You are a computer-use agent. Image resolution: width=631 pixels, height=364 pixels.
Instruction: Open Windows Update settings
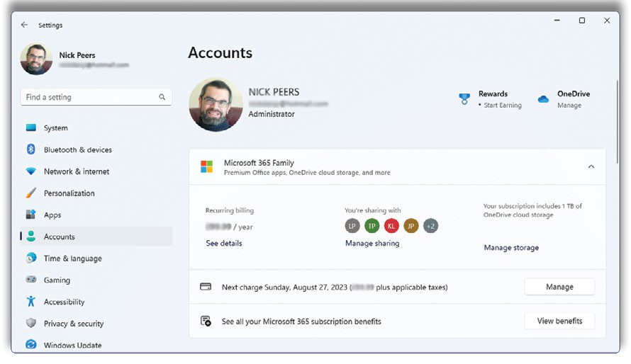click(x=96, y=345)
